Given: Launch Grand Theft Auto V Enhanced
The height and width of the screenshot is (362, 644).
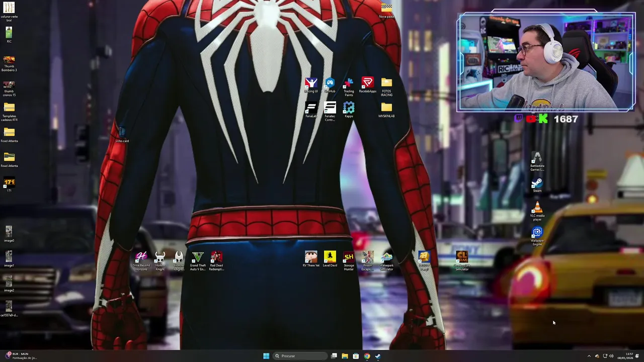Looking at the screenshot, I should (x=198, y=261).
